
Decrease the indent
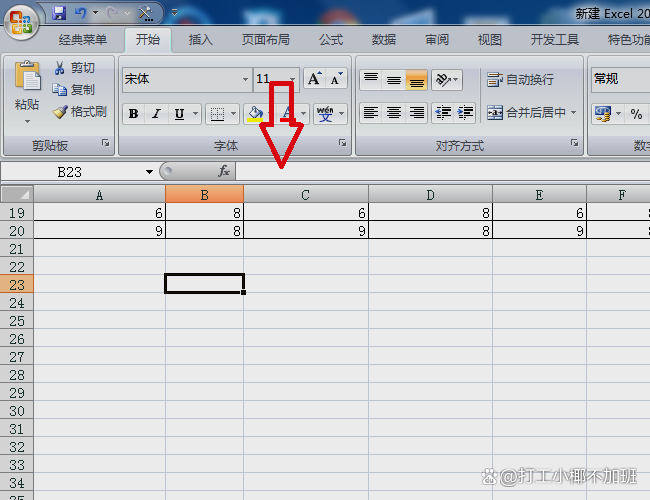pos(443,113)
